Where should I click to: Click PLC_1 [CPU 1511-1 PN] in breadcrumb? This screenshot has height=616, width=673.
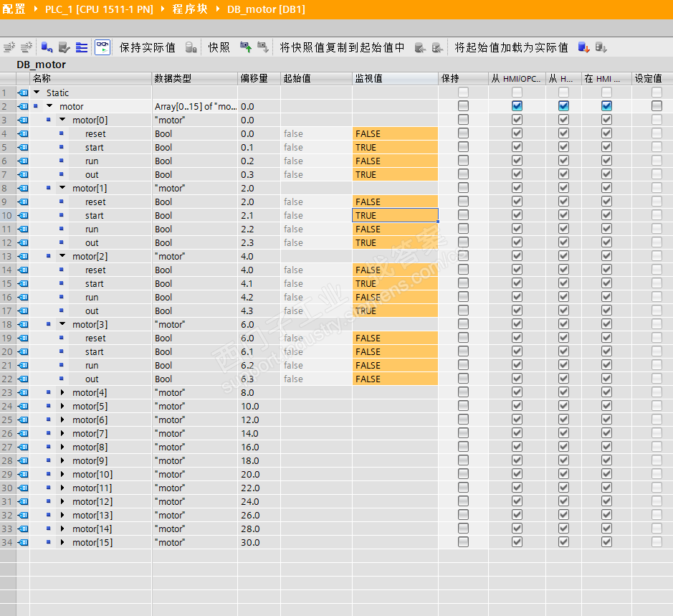[x=97, y=9]
